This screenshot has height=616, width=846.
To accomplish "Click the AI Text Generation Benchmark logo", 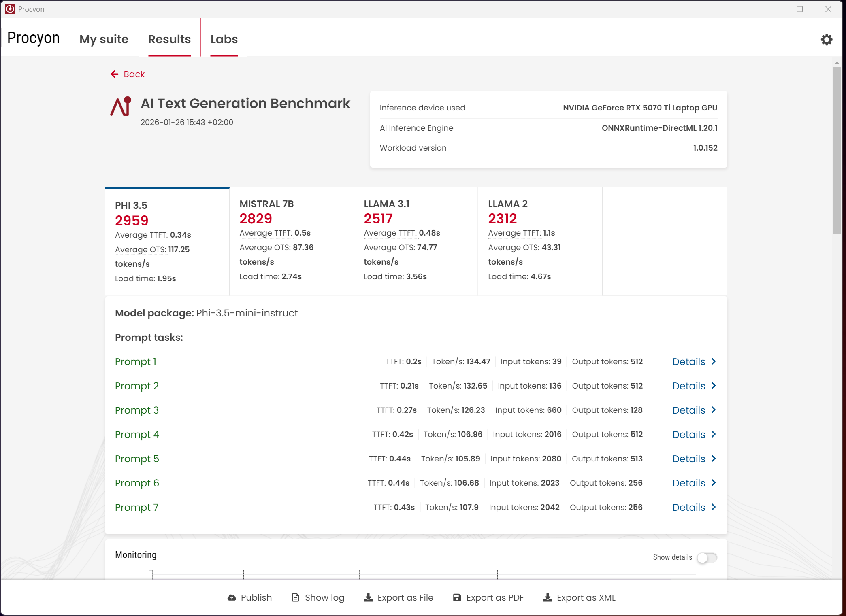I will (x=121, y=106).
